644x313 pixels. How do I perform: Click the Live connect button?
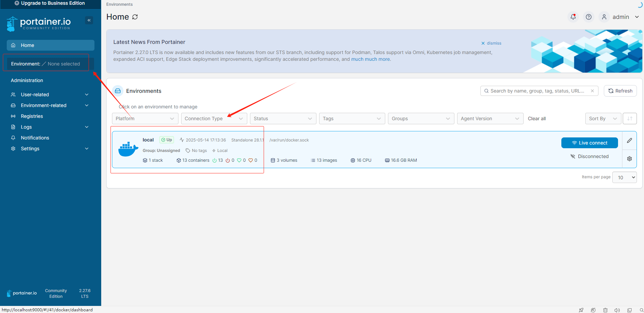tap(590, 143)
